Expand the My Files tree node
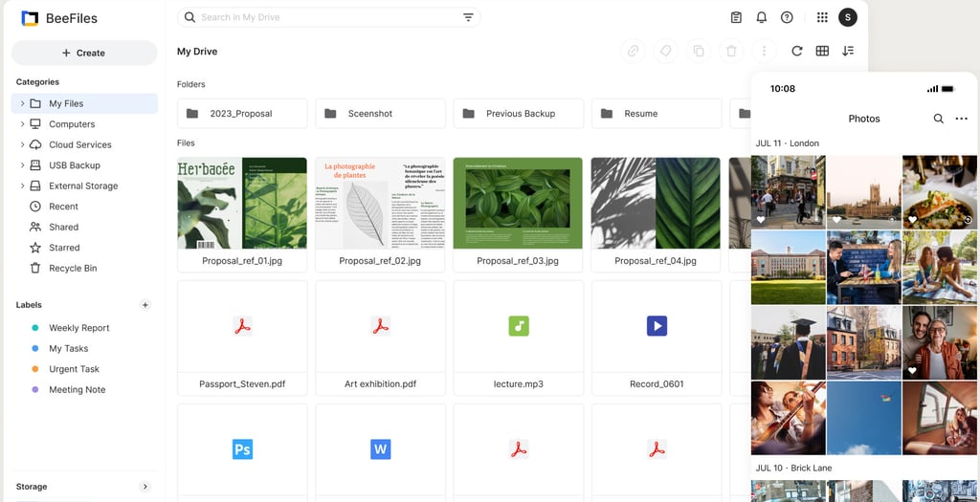The width and height of the screenshot is (980, 502). (23, 103)
